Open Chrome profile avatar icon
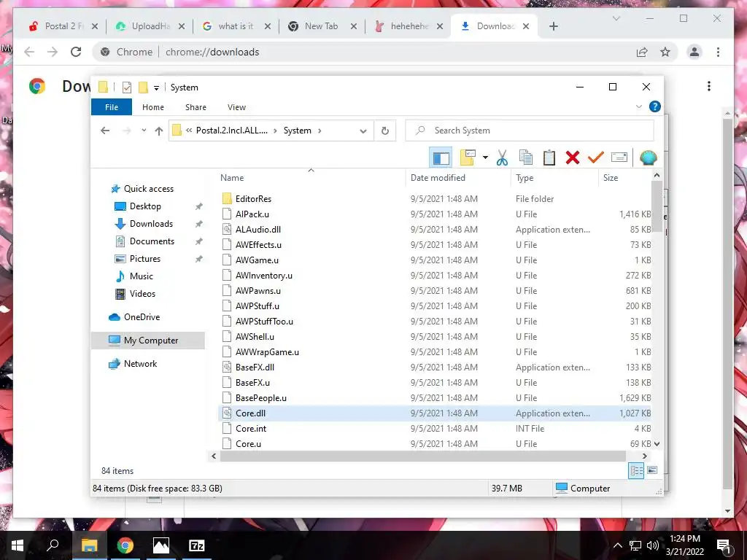This screenshot has height=560, width=747. (x=694, y=52)
